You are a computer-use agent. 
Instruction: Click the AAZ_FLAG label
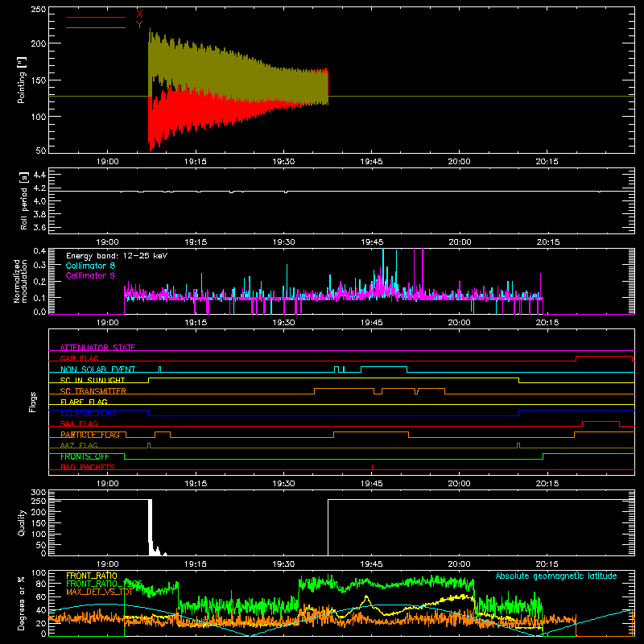pos(79,445)
